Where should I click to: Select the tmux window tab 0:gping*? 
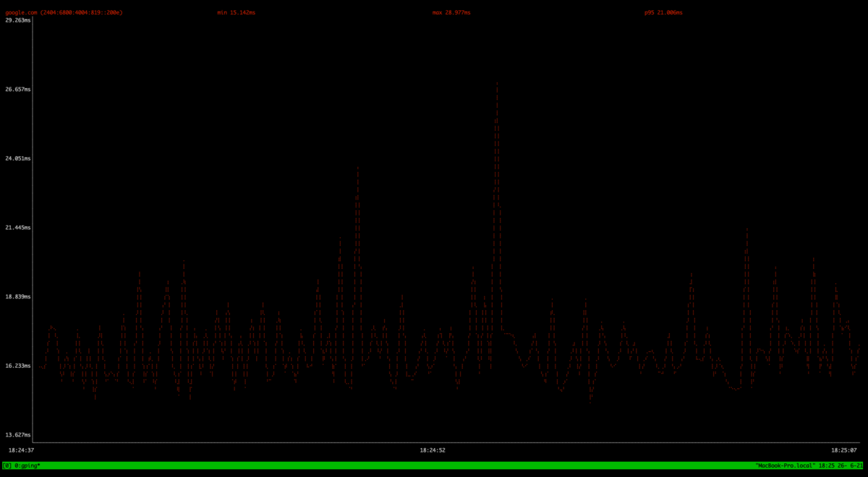pyautogui.click(x=27, y=466)
